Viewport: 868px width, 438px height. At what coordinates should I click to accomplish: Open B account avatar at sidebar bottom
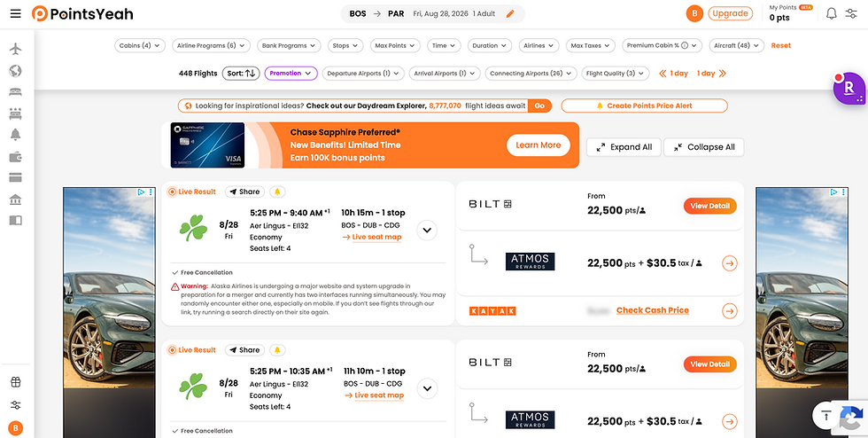16,428
